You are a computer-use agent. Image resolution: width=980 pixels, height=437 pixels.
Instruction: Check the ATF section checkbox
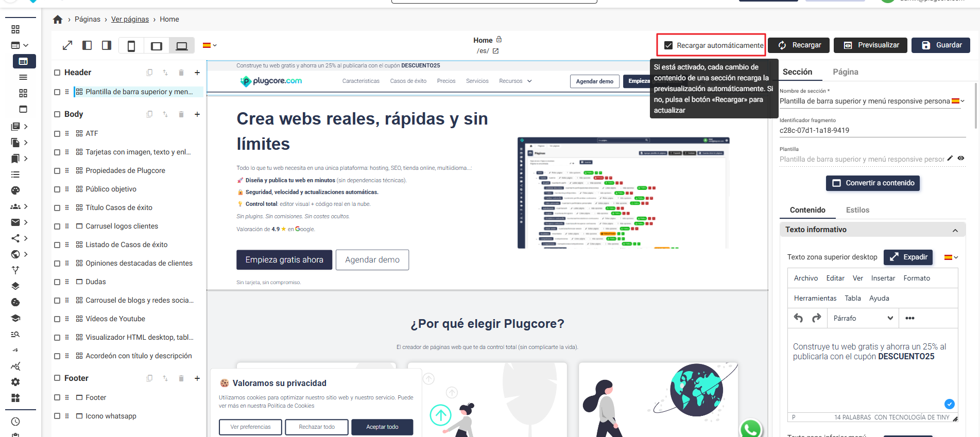57,134
